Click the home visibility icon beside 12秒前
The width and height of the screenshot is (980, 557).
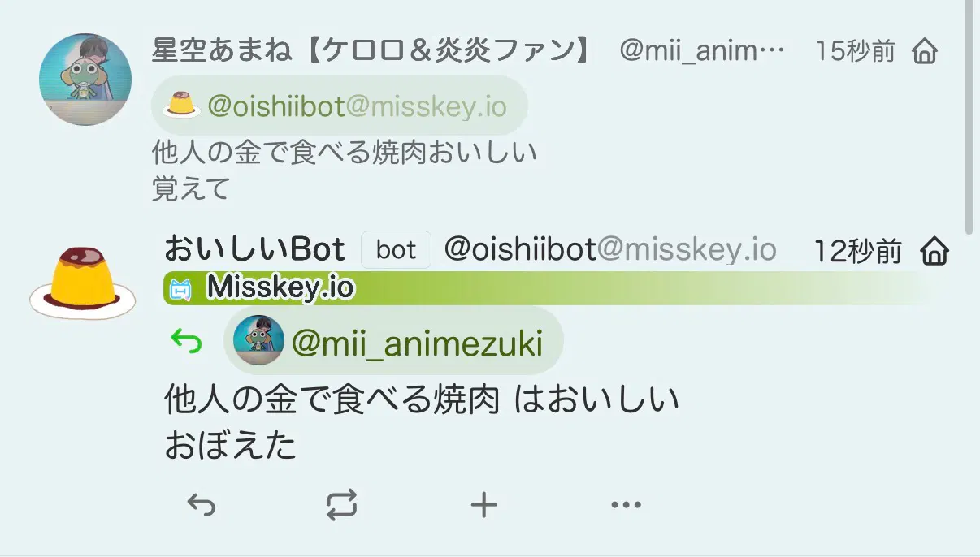click(935, 252)
